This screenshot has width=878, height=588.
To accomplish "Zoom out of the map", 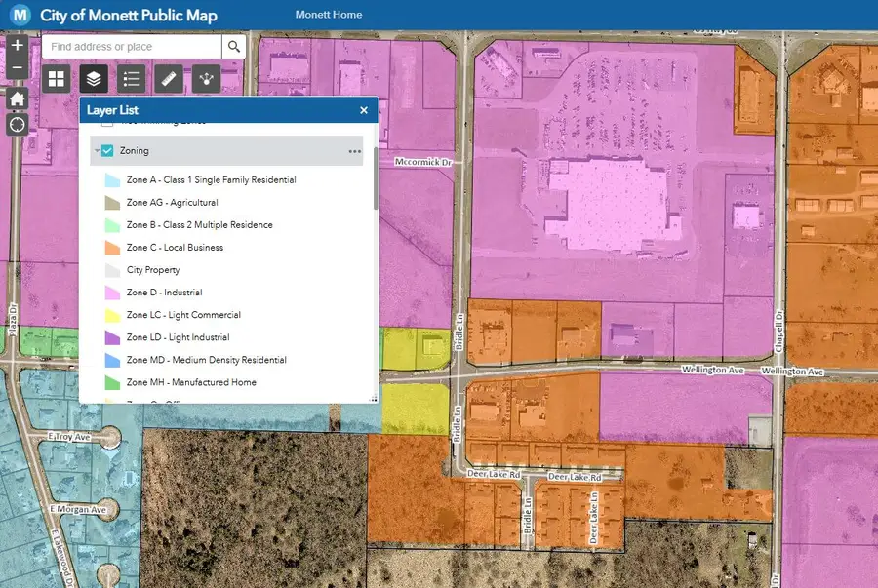I will coord(17,69).
